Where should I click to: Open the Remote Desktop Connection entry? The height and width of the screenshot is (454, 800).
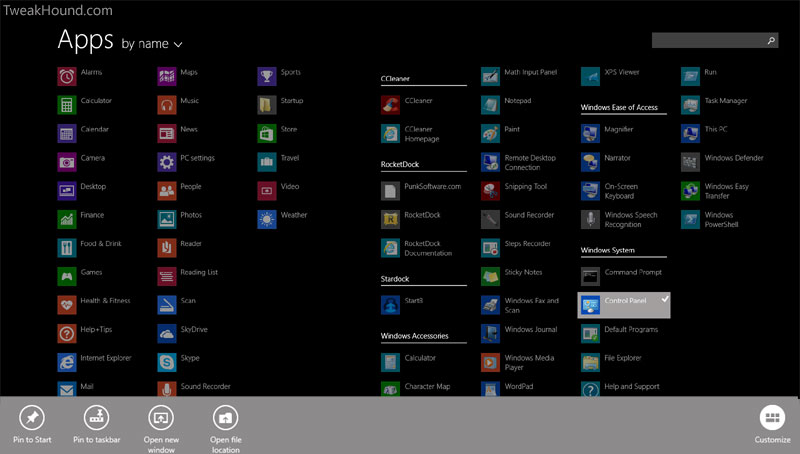pyautogui.click(x=518, y=162)
